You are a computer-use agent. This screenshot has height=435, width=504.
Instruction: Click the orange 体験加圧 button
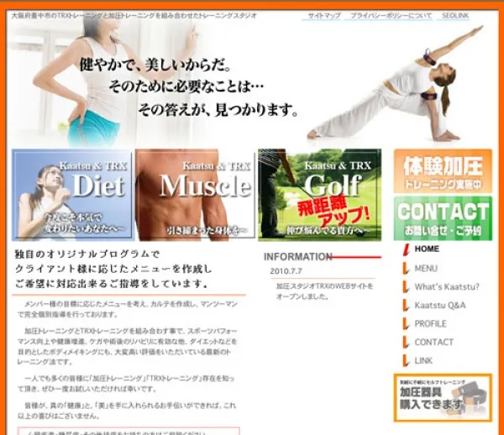(443, 171)
